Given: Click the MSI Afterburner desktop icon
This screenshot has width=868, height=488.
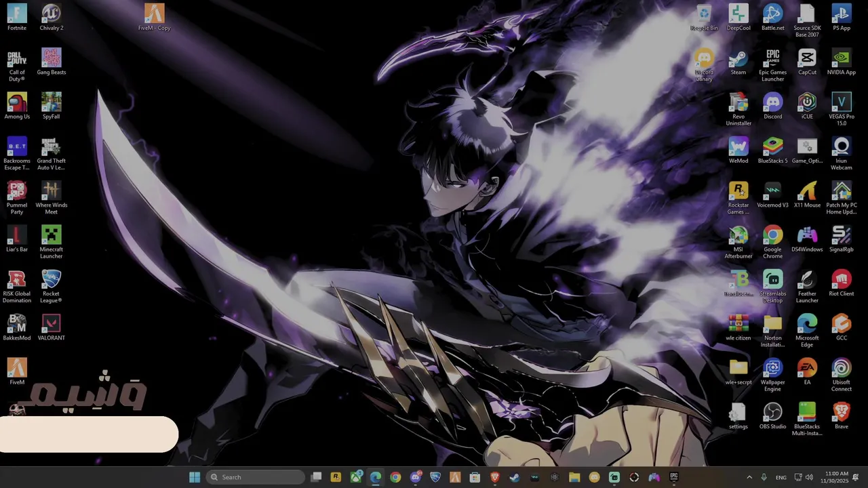Looking at the screenshot, I should (738, 242).
